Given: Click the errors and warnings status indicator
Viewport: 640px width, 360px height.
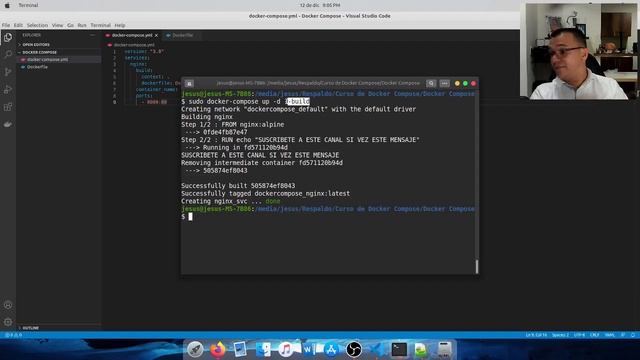Looking at the screenshot, I should (13, 335).
